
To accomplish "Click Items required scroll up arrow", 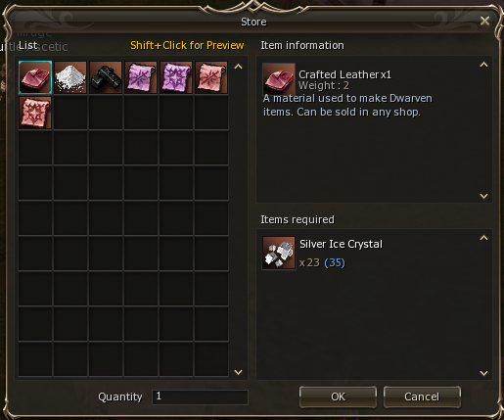I will tap(483, 238).
